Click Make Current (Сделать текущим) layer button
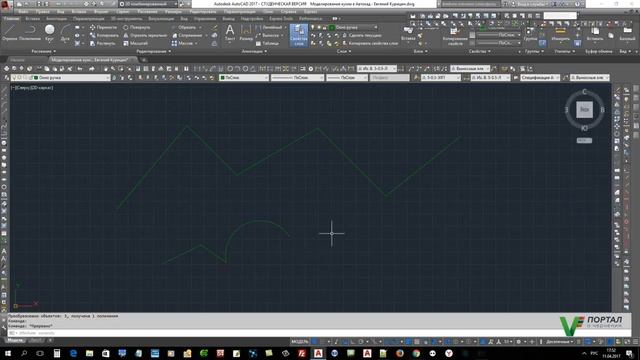The width and height of the screenshot is (640, 360). [x=362, y=35]
